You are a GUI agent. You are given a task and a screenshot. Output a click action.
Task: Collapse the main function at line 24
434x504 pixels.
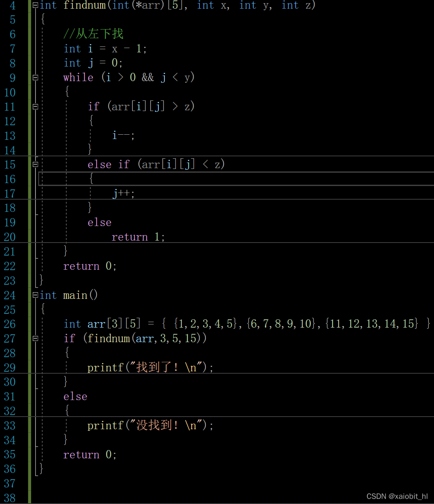point(35,295)
